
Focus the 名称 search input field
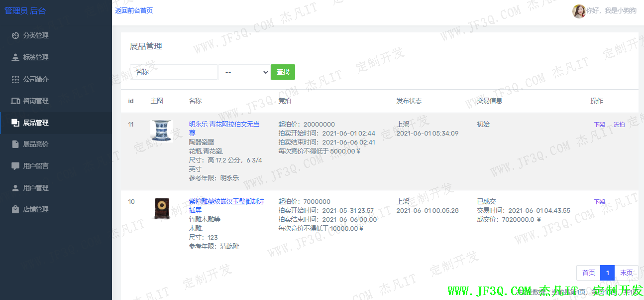tap(174, 72)
